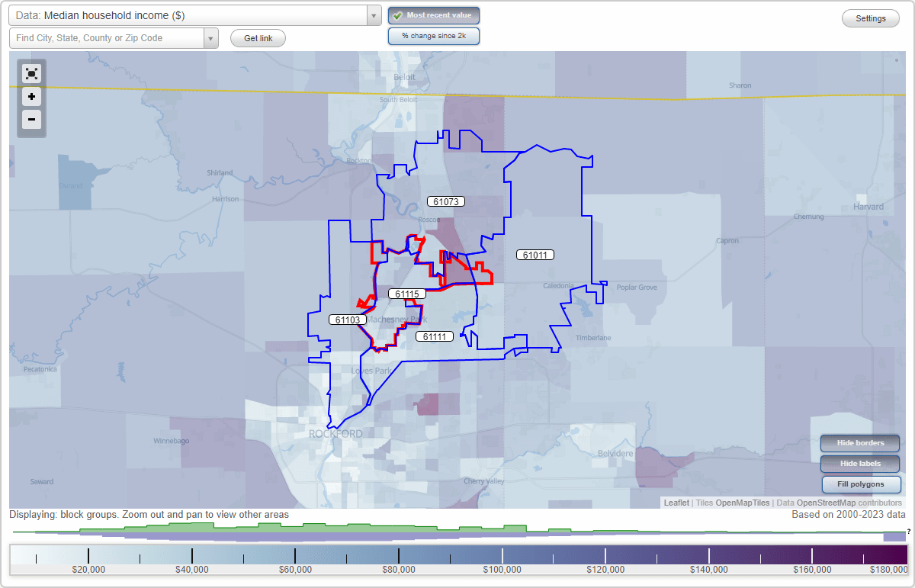915x588 pixels.
Task: Select the 61103 zip code label
Action: [348, 320]
